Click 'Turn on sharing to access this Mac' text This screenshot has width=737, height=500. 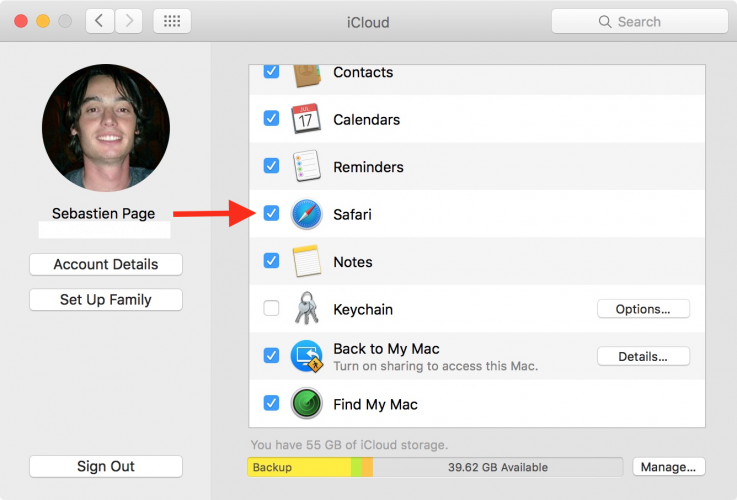pyautogui.click(x=436, y=366)
